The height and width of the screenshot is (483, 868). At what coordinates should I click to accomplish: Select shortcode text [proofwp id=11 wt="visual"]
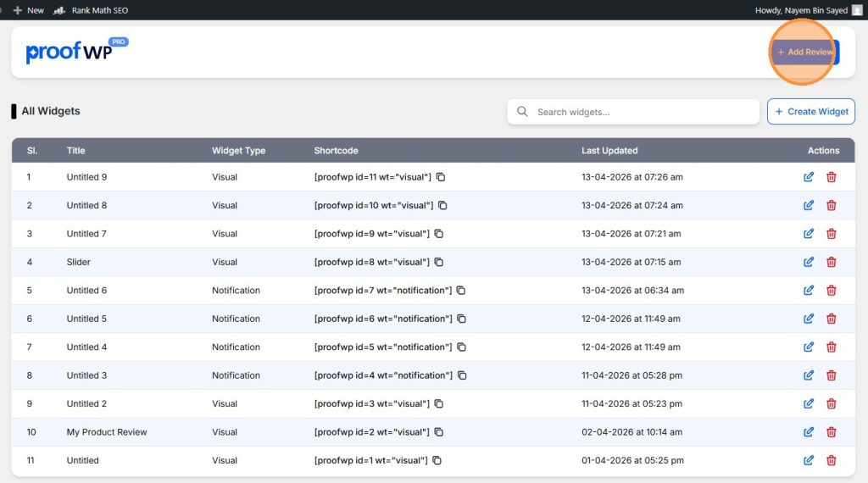373,177
